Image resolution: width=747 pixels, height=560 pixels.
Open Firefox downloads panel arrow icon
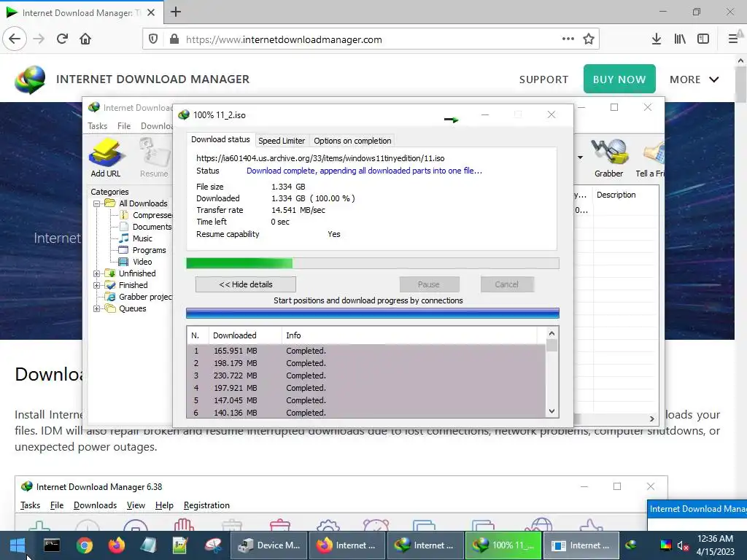(x=657, y=39)
